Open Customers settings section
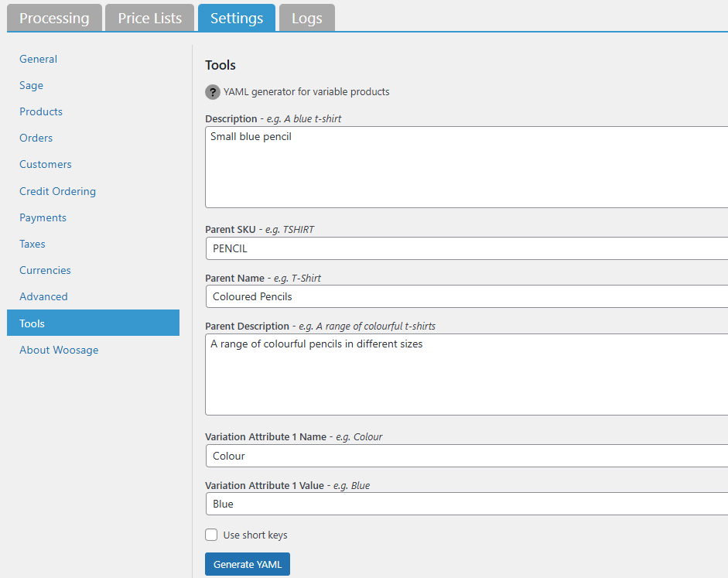Viewport: 728px width, 578px height. (46, 164)
